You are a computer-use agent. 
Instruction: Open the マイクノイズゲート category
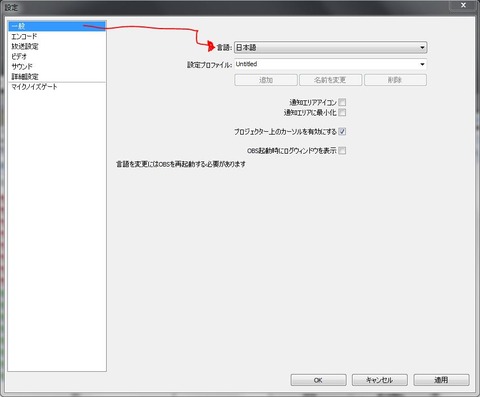coord(57,87)
